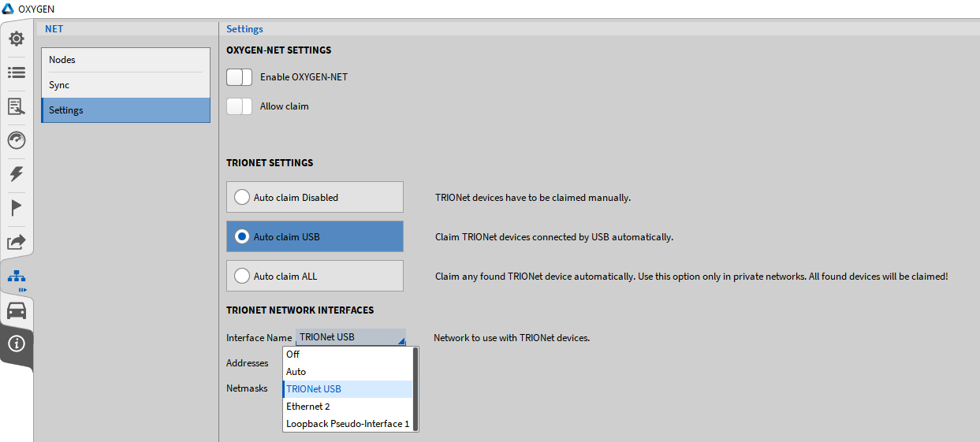The image size is (980, 442).
Task: Open the flag event markers icon
Action: click(17, 208)
